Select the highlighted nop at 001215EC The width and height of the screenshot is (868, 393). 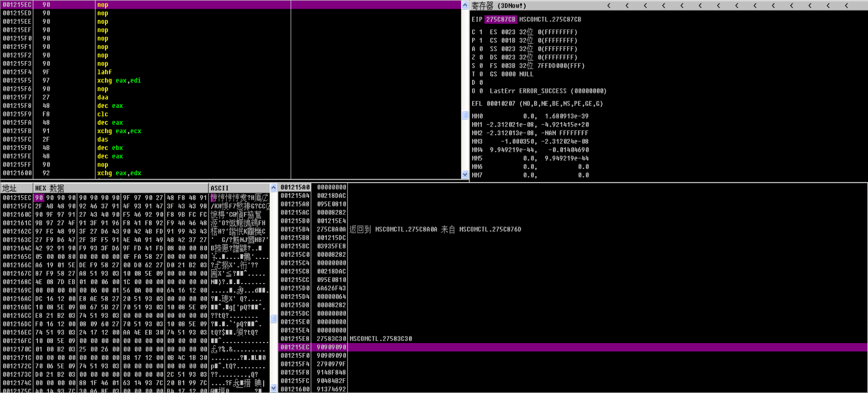point(230,5)
